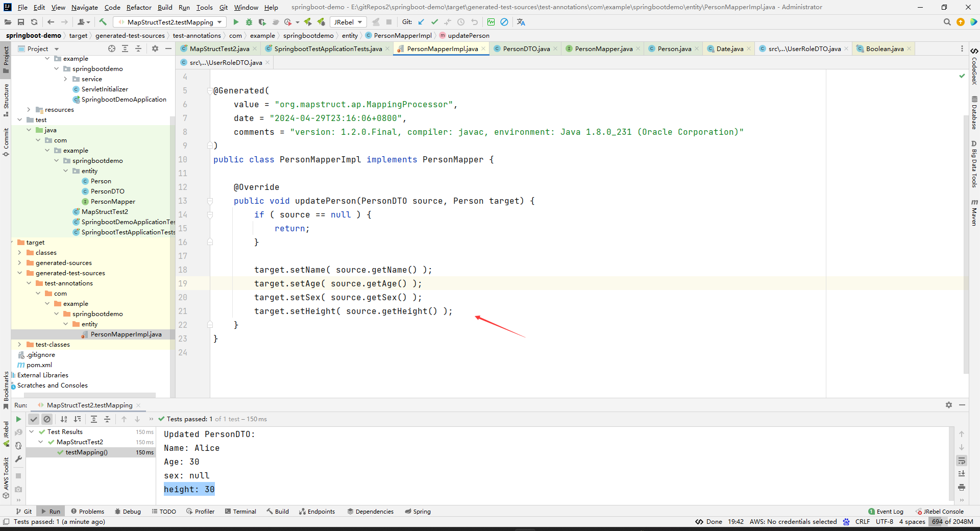980x531 pixels.
Task: Toggle show passed tests in test results
Action: pyautogui.click(x=34, y=419)
